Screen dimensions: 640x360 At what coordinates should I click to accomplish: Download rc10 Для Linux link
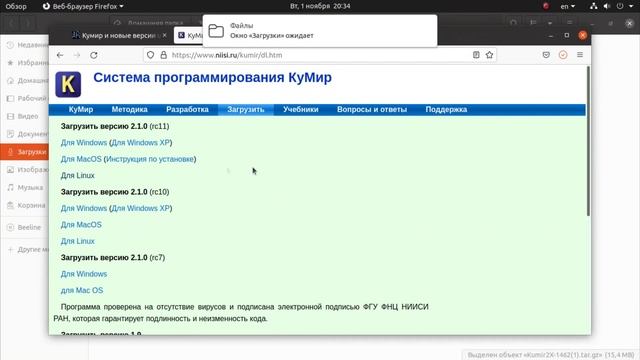click(x=78, y=241)
